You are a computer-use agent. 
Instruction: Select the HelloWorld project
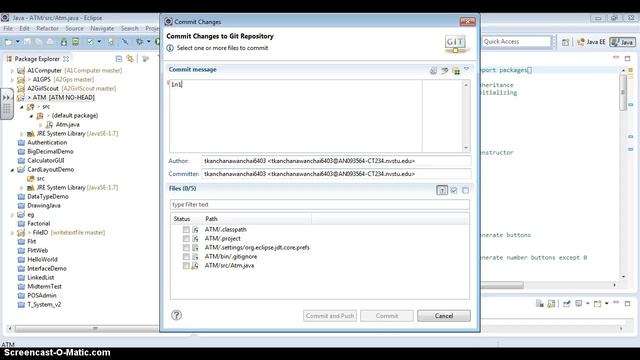42,260
